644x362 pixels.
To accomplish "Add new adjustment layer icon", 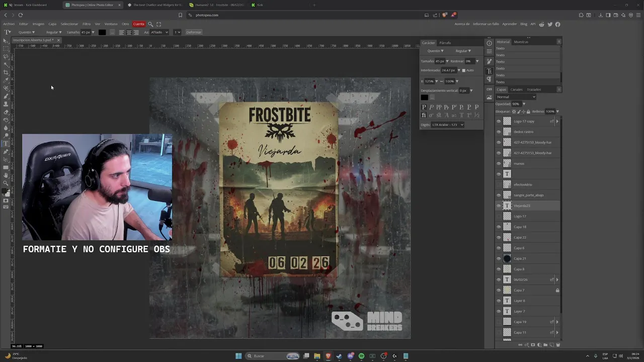I will pyautogui.click(x=539, y=345).
